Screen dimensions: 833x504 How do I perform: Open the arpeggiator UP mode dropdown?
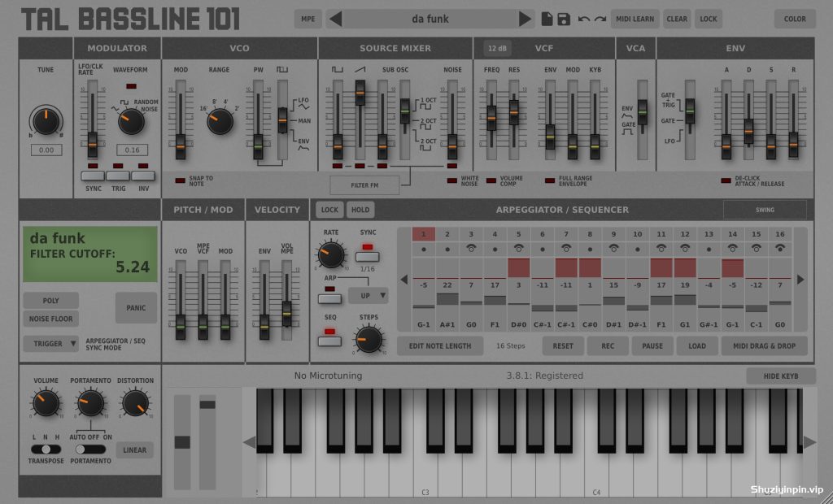pyautogui.click(x=369, y=296)
